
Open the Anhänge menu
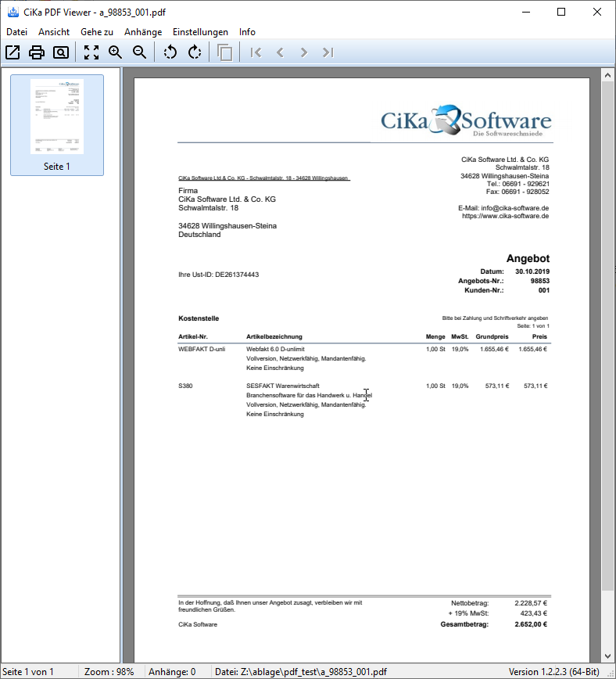tap(143, 32)
